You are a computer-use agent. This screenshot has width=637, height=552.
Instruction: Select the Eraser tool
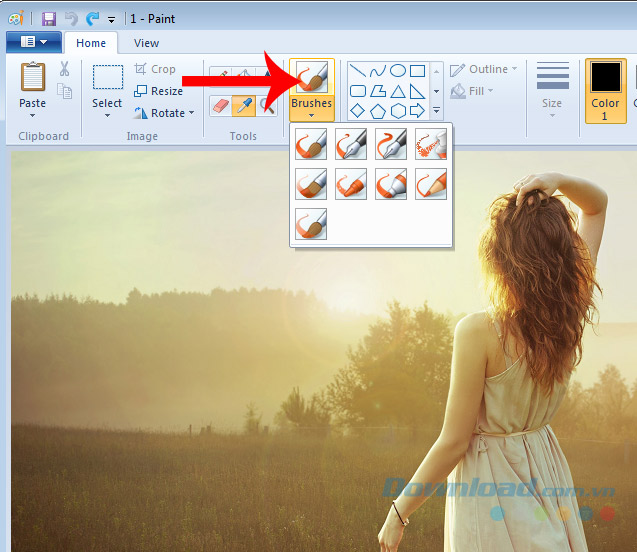(221, 106)
